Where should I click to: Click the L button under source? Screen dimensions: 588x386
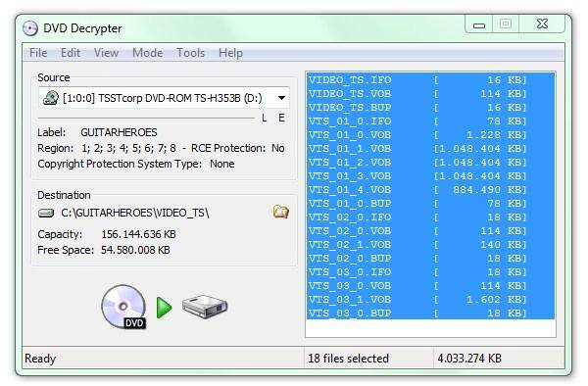pyautogui.click(x=265, y=118)
